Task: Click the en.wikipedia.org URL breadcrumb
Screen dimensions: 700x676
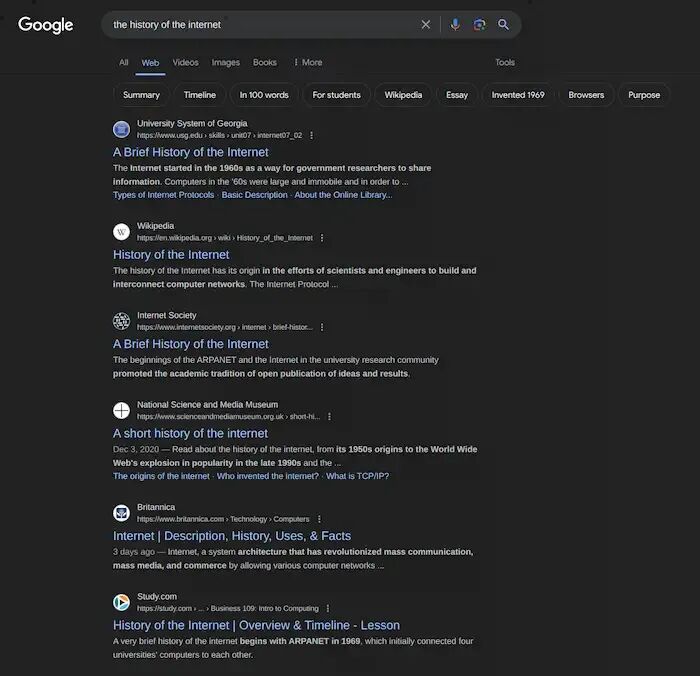Action: tap(225, 238)
